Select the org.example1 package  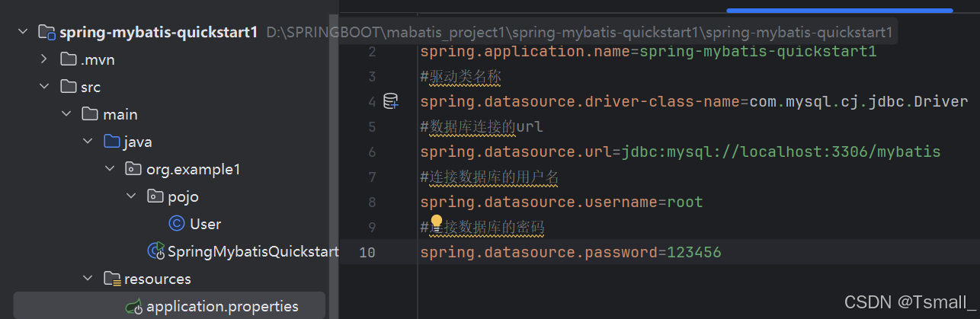(194, 169)
